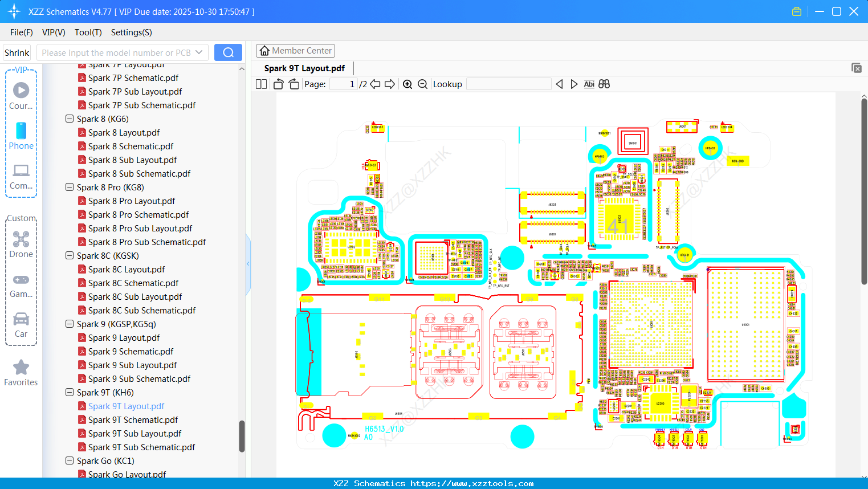Click inside the Lookup search field

(507, 84)
